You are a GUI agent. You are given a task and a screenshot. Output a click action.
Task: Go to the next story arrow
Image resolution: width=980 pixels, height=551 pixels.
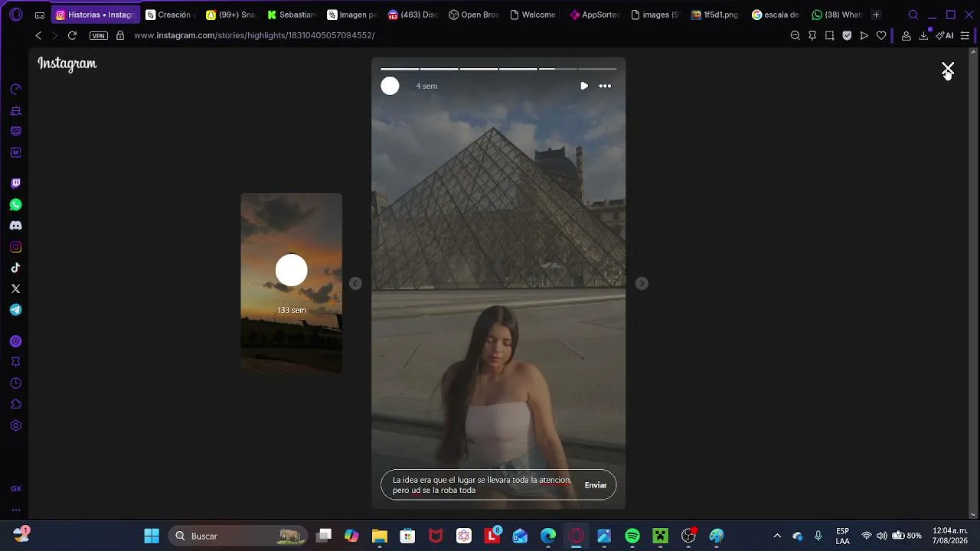point(642,283)
